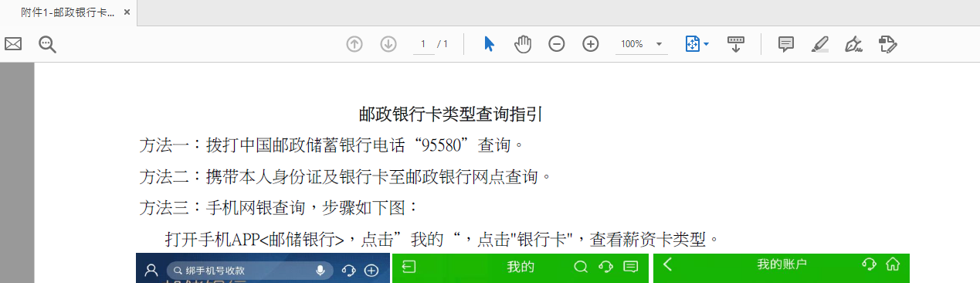Click the 绑手机号收款 search box in phone image

(x=250, y=270)
